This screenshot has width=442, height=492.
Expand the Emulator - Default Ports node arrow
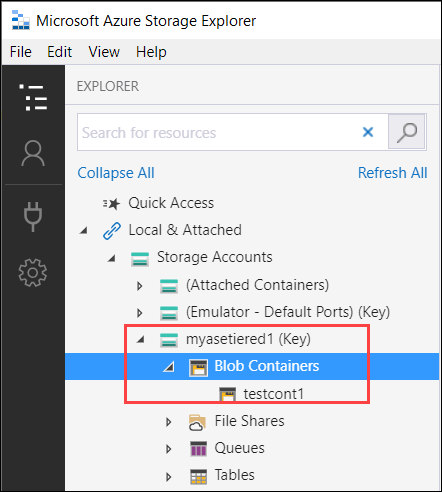point(140,313)
